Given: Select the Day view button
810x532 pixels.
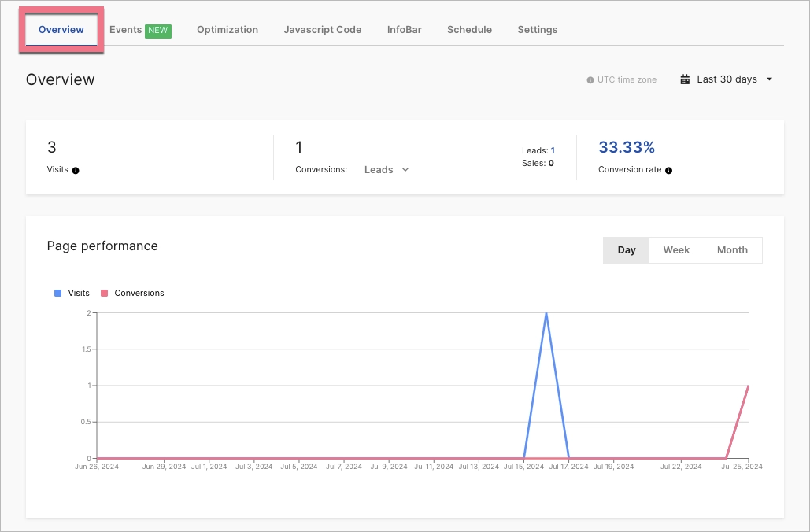Looking at the screenshot, I should [x=626, y=249].
